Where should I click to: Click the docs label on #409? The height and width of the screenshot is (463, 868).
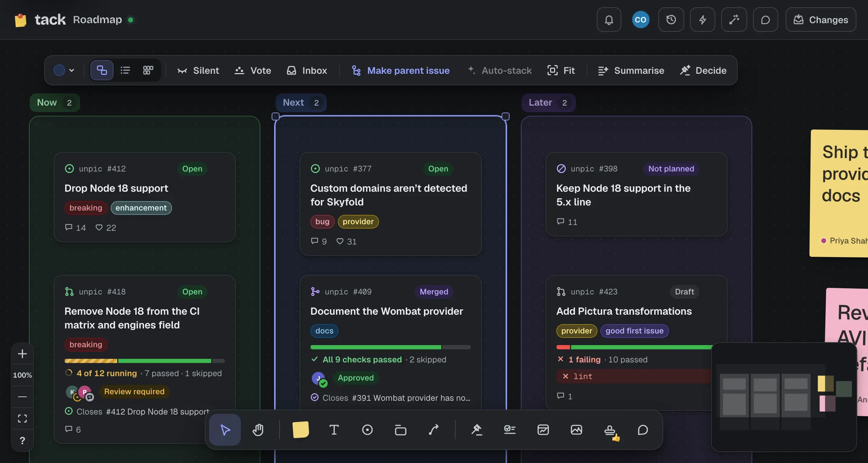[324, 331]
